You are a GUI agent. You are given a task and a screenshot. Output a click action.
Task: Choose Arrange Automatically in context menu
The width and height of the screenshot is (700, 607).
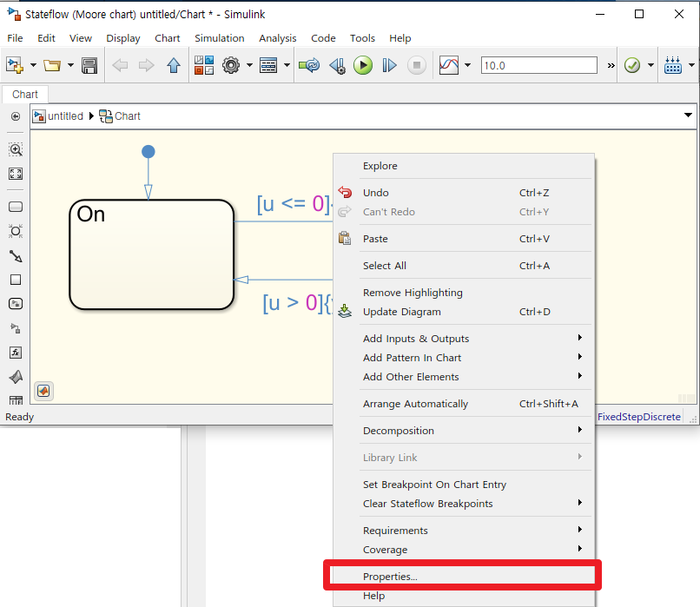[x=464, y=404]
